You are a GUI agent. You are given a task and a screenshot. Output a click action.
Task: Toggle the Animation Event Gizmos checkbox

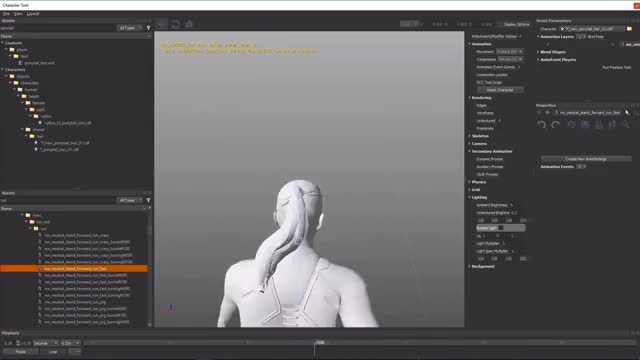coord(519,67)
